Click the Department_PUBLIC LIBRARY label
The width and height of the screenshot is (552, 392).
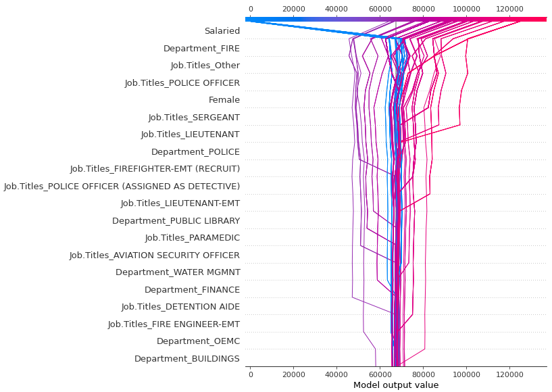pos(176,221)
